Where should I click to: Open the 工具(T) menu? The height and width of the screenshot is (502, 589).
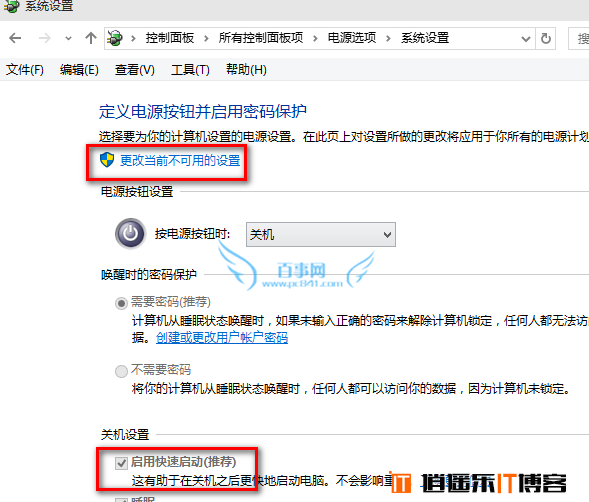[x=190, y=70]
